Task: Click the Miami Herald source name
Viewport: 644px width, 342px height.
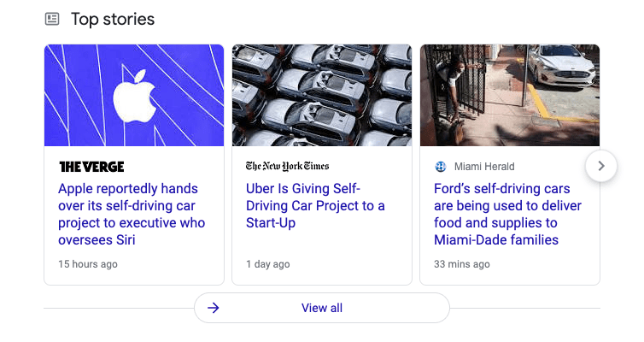Action: (x=484, y=167)
